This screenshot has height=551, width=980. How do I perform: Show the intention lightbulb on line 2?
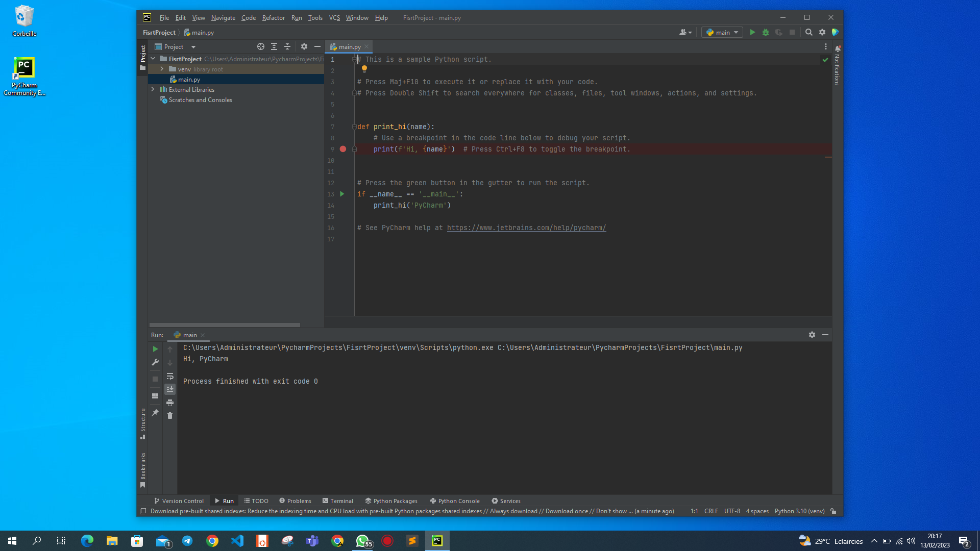(x=364, y=69)
